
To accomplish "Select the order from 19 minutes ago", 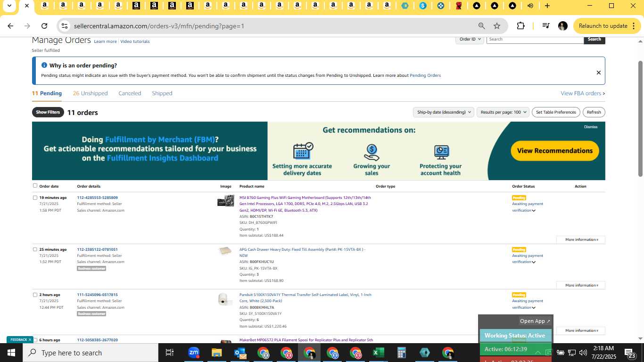I will click(35, 198).
